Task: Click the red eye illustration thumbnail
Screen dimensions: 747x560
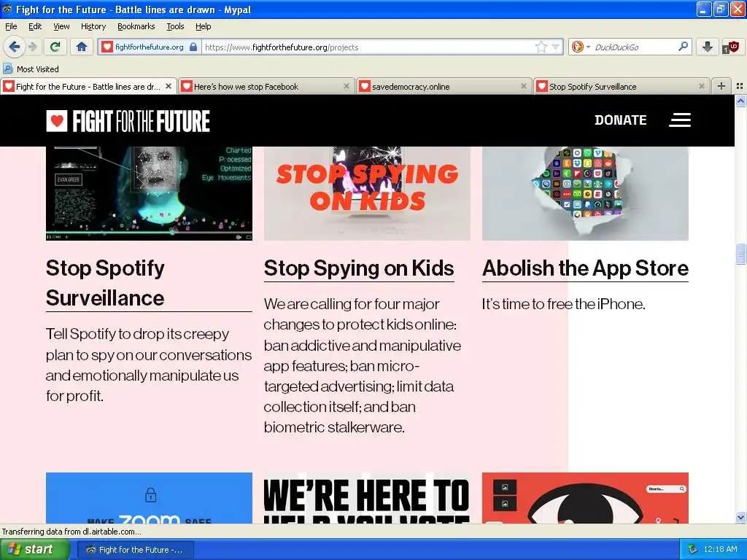Action: 585,498
